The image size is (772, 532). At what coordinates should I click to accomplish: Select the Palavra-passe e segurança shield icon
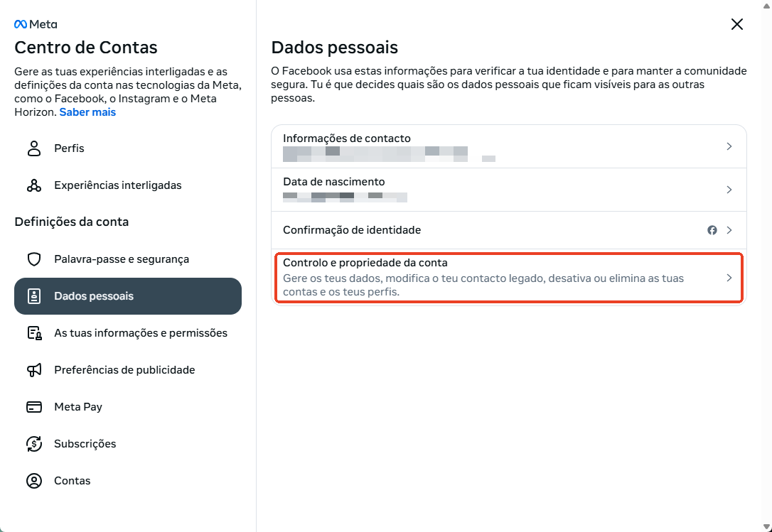[34, 259]
